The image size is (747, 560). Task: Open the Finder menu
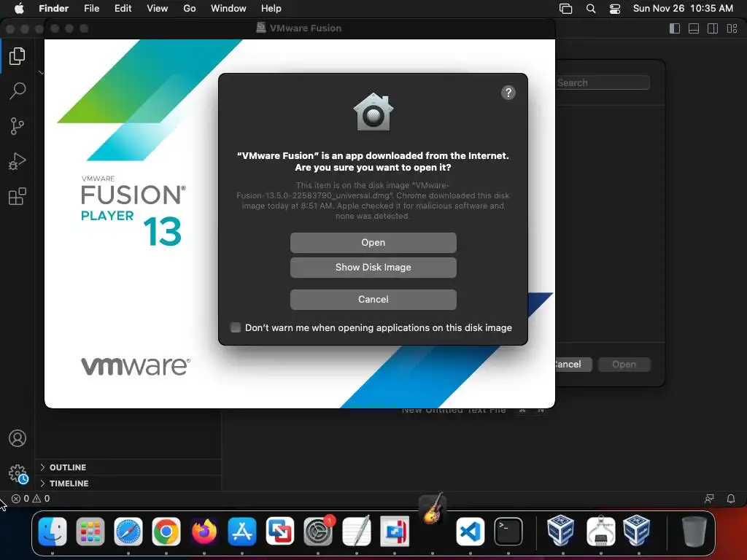pos(53,8)
